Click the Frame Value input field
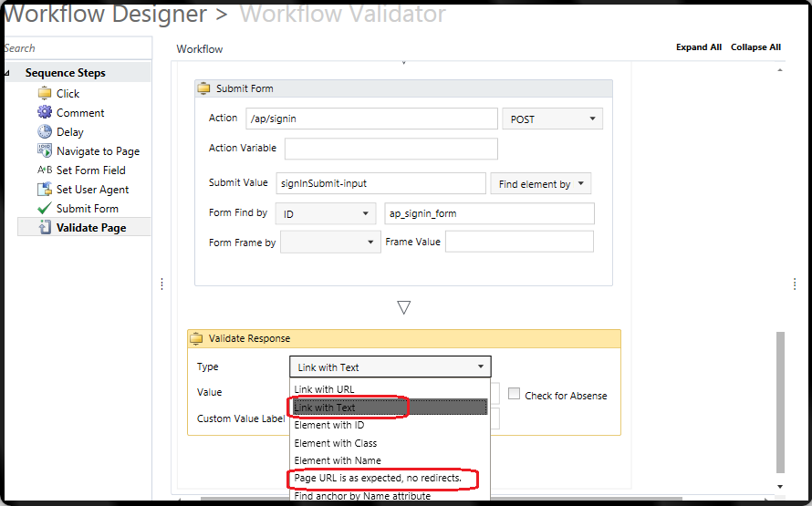812x506 pixels. (519, 242)
